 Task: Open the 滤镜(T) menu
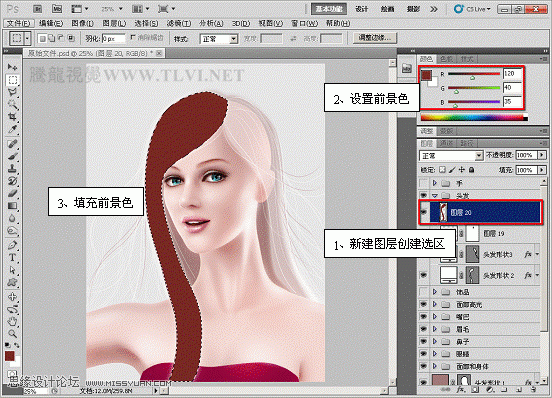pos(179,24)
